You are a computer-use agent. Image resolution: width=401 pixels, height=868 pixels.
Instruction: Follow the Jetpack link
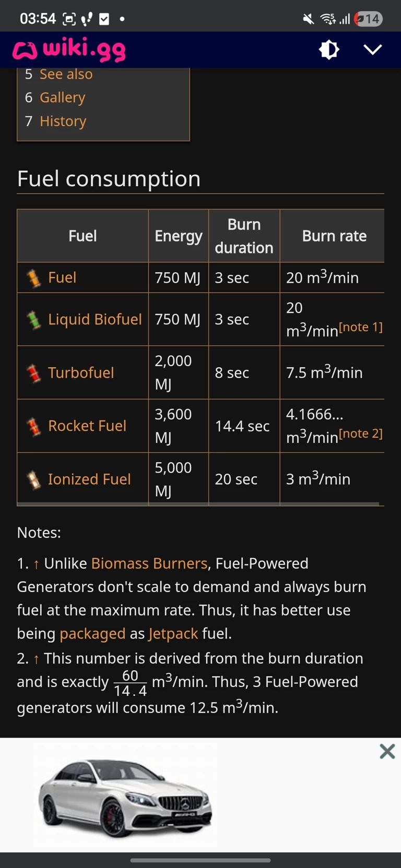[x=173, y=633]
